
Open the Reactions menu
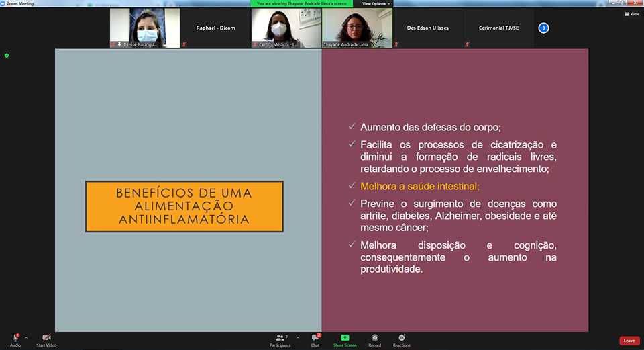pos(401,338)
